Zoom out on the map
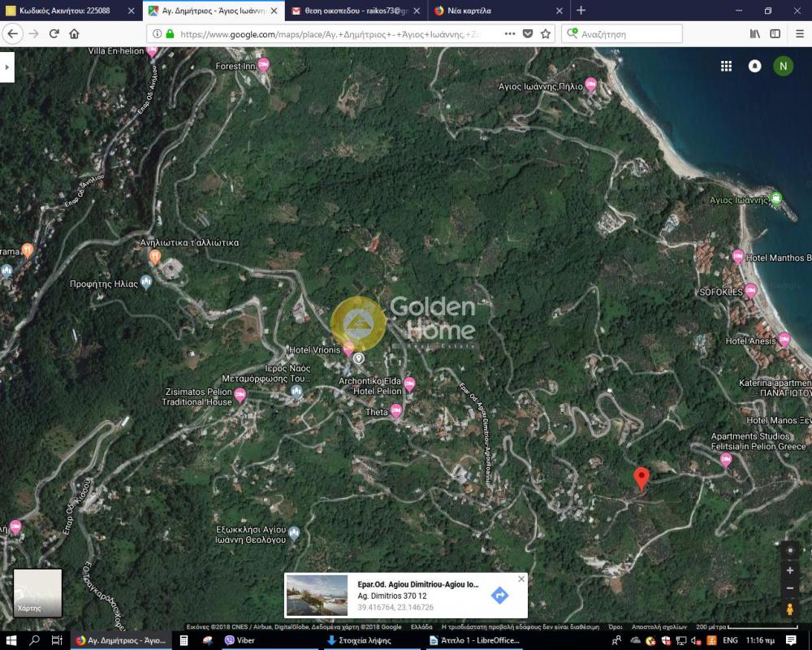Screen dimensions: 812x650 [790, 588]
